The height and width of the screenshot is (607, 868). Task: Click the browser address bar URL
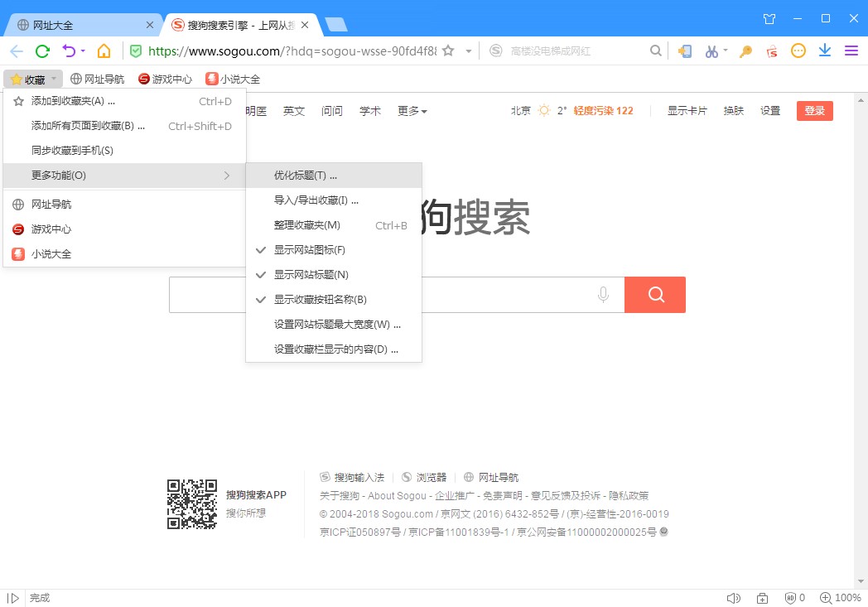click(x=292, y=51)
